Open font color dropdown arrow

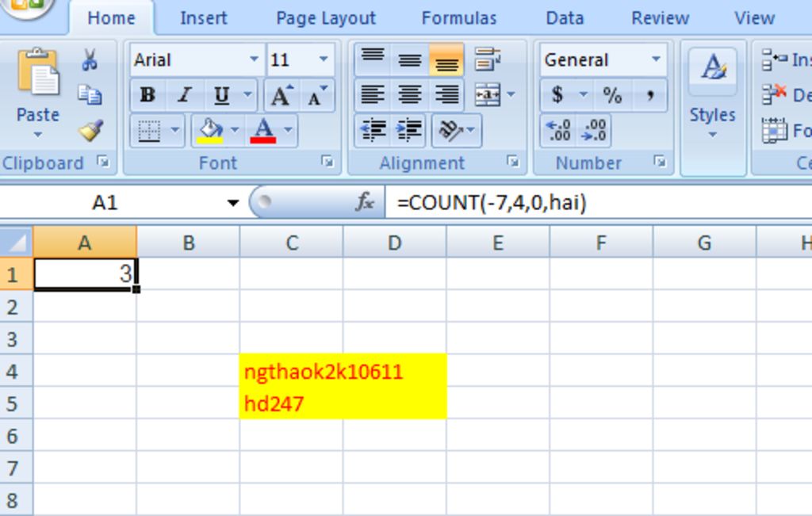pyautogui.click(x=289, y=131)
